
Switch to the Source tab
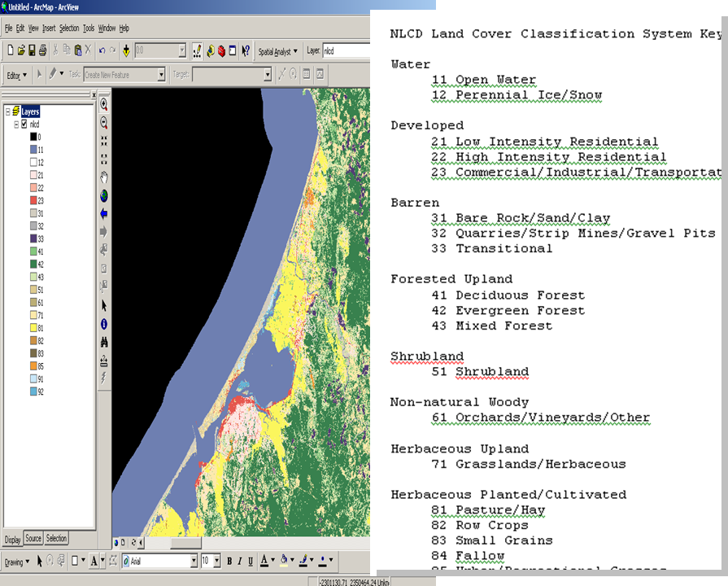pyautogui.click(x=33, y=538)
